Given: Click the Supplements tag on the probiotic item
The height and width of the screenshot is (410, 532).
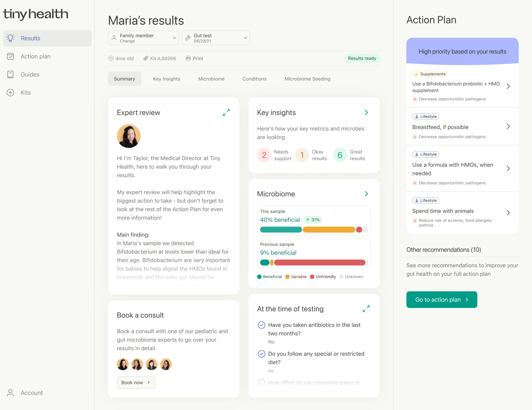Looking at the screenshot, I should pyautogui.click(x=430, y=74).
